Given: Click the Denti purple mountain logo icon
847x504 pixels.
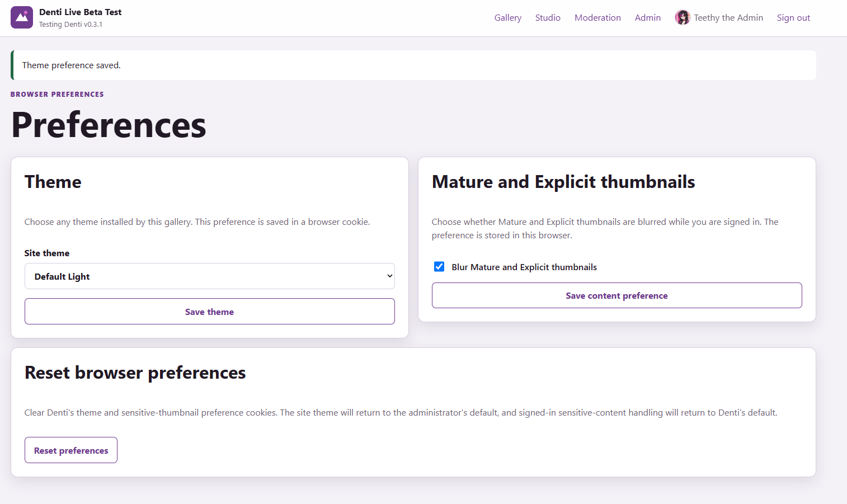Looking at the screenshot, I should [x=22, y=17].
